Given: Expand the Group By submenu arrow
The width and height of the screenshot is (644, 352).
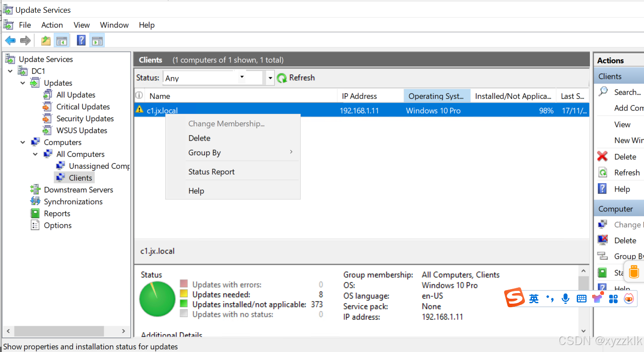Looking at the screenshot, I should click(x=291, y=152).
